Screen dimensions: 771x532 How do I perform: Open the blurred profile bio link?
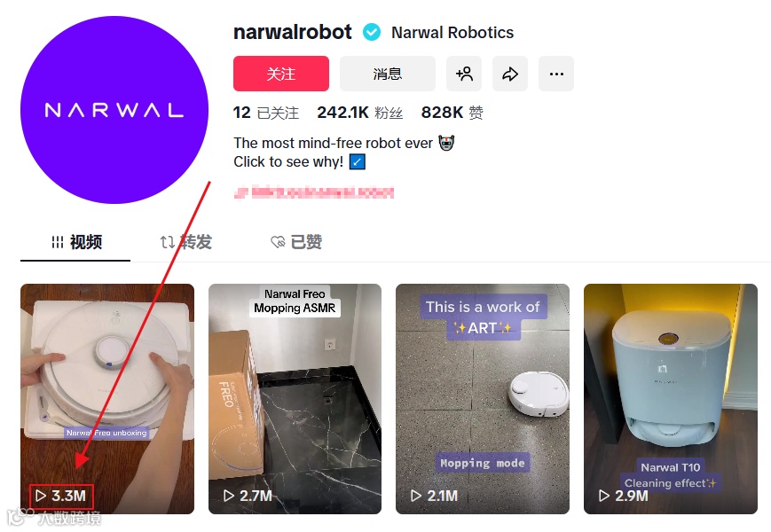click(x=314, y=192)
